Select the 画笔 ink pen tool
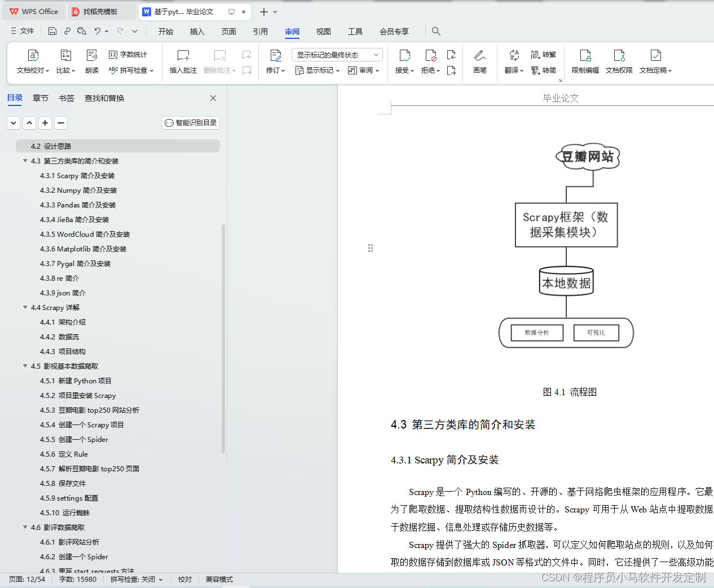Screen dimensions: 714x588 [479, 62]
